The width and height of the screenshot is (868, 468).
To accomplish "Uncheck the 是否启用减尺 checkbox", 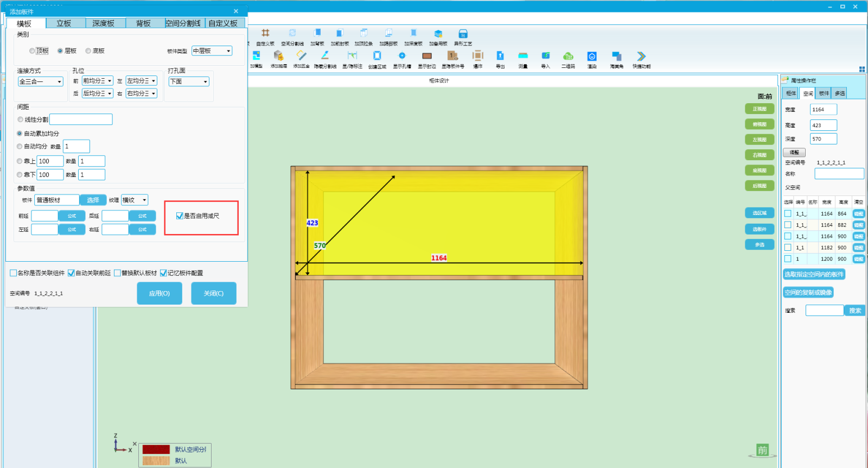I will click(x=180, y=216).
